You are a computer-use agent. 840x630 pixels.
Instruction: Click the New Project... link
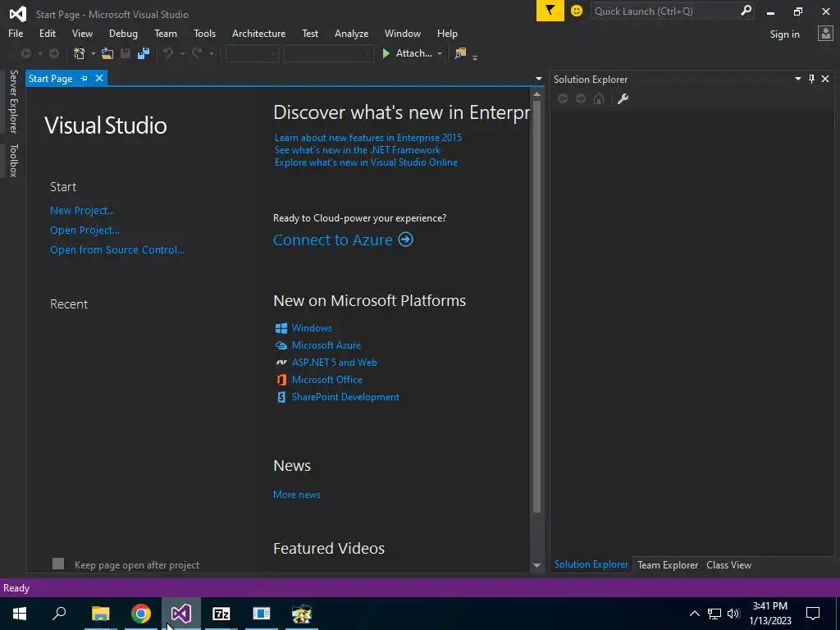coord(82,211)
